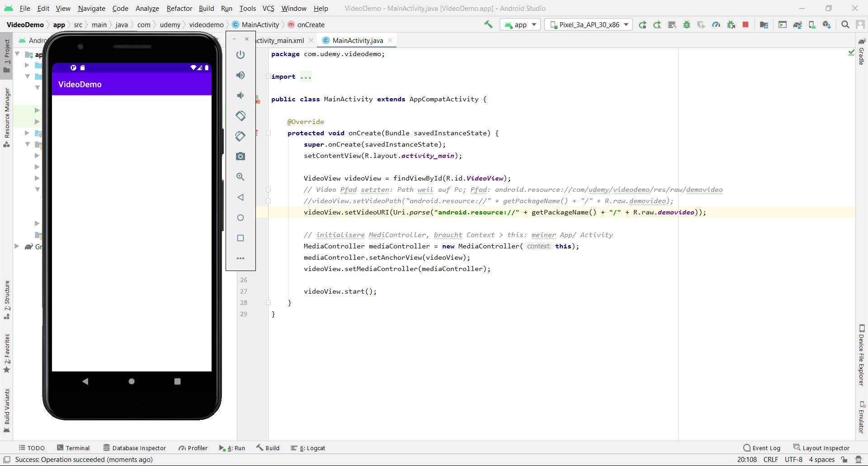Open the Event Log
868x466 pixels.
pos(762,448)
